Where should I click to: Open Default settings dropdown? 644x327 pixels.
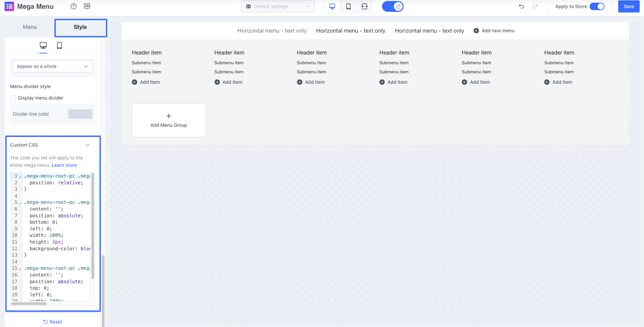[278, 6]
